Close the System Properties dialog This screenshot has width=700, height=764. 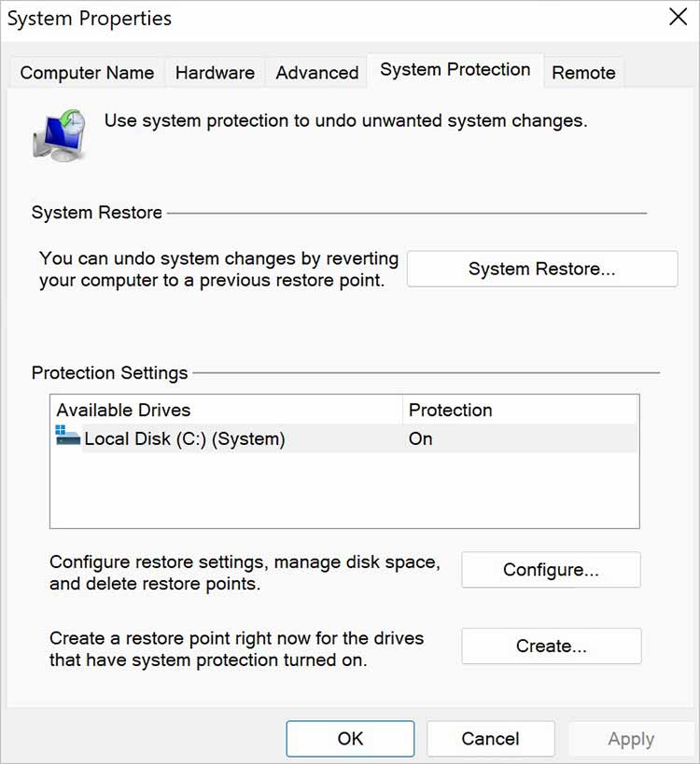coord(679,17)
